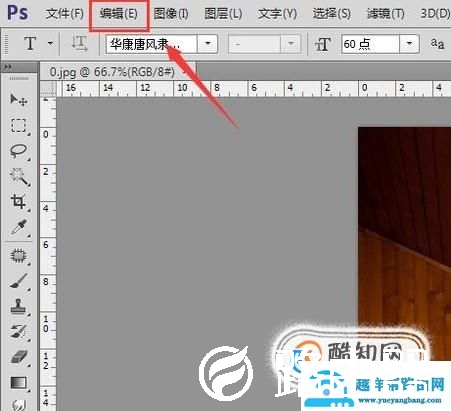The width and height of the screenshot is (451, 411).
Task: Open the 滤镜(T) menu
Action: pos(385,14)
